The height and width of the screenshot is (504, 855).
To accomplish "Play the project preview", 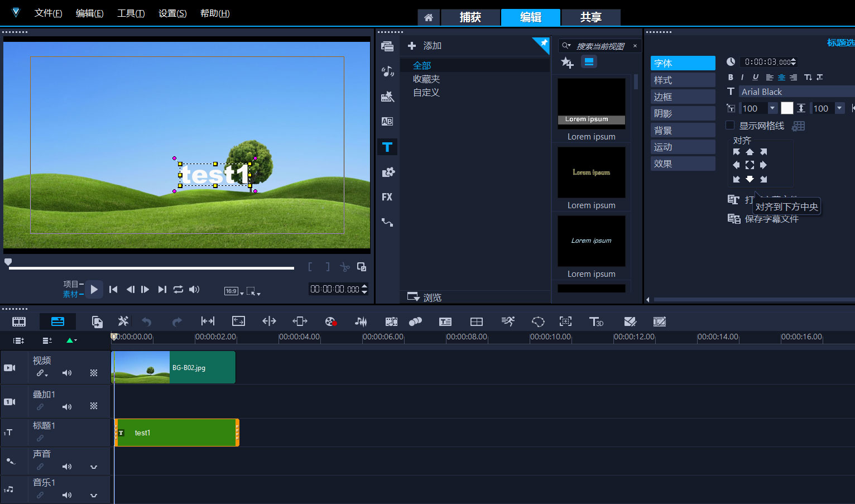I will (94, 289).
